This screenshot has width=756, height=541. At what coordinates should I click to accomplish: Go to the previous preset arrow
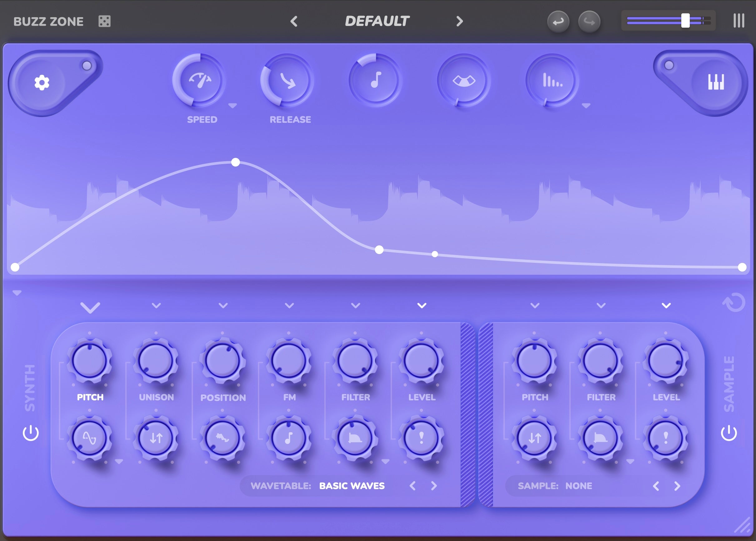point(294,21)
